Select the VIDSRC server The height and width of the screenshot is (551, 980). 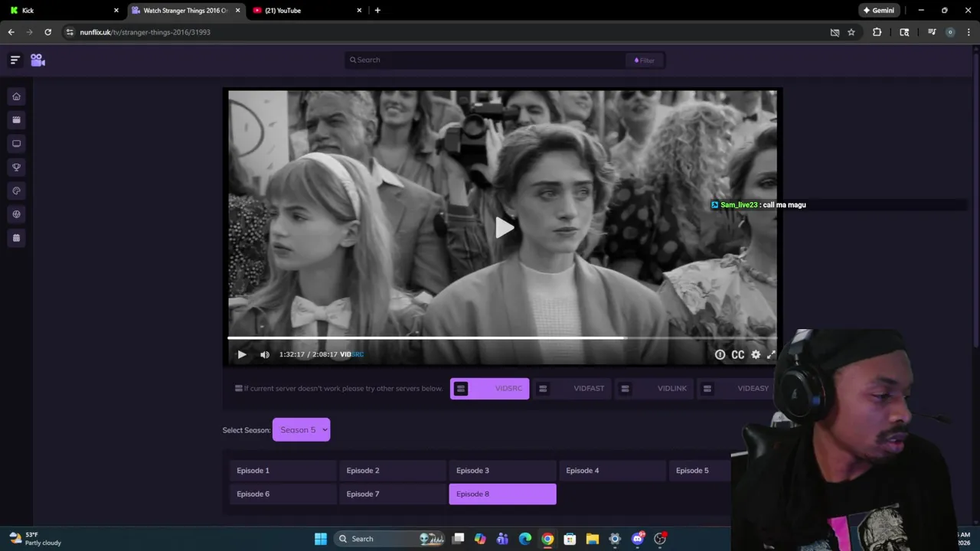[x=489, y=389]
